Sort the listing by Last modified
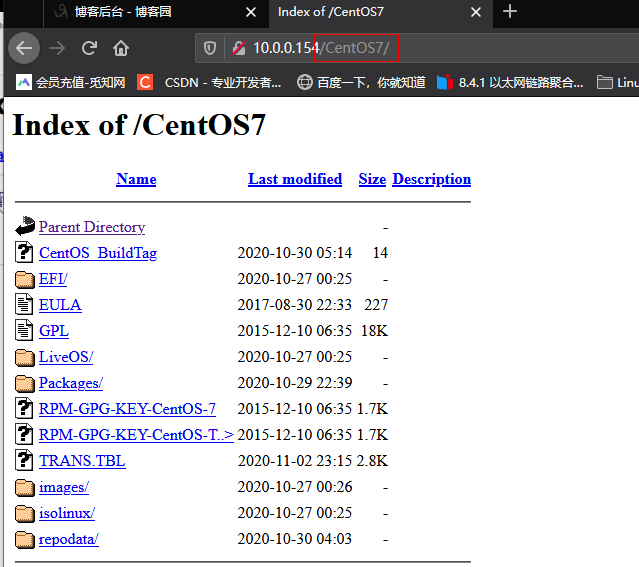 coord(295,179)
